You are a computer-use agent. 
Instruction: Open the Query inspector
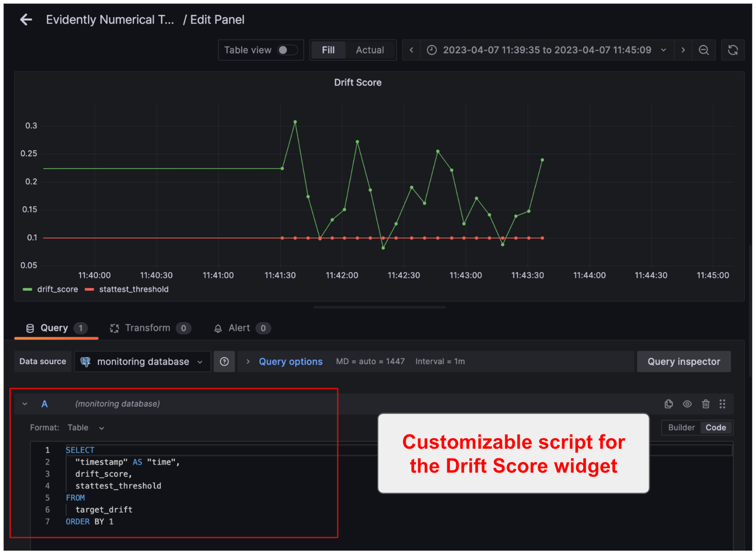pyautogui.click(x=683, y=361)
